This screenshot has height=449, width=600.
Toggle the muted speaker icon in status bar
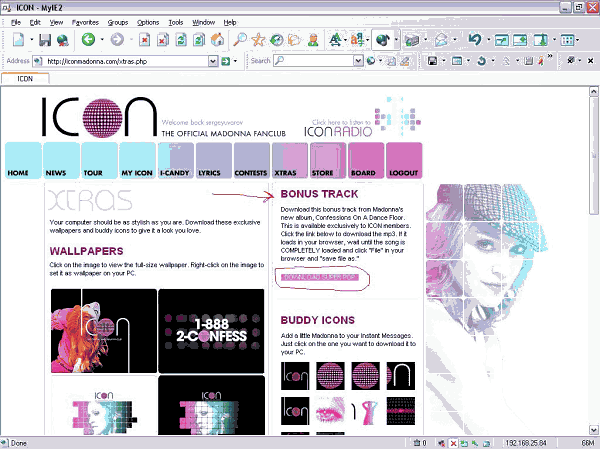pyautogui.click(x=442, y=443)
